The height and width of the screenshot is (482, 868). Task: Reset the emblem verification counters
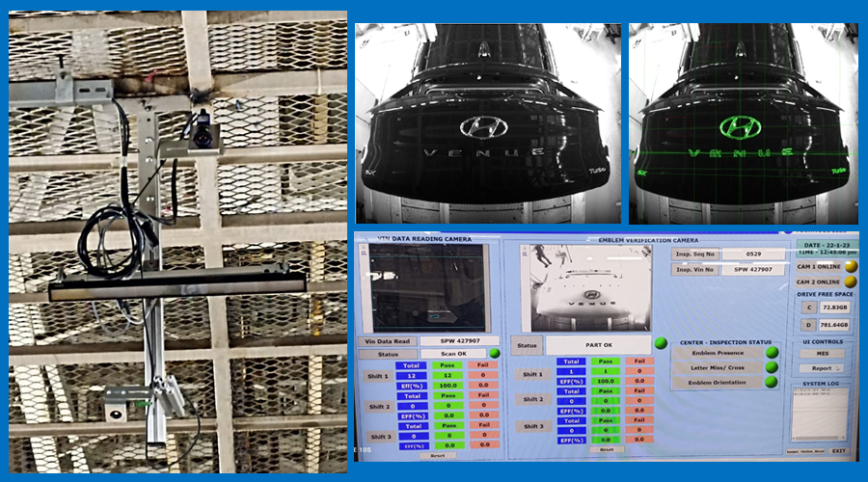click(x=607, y=449)
